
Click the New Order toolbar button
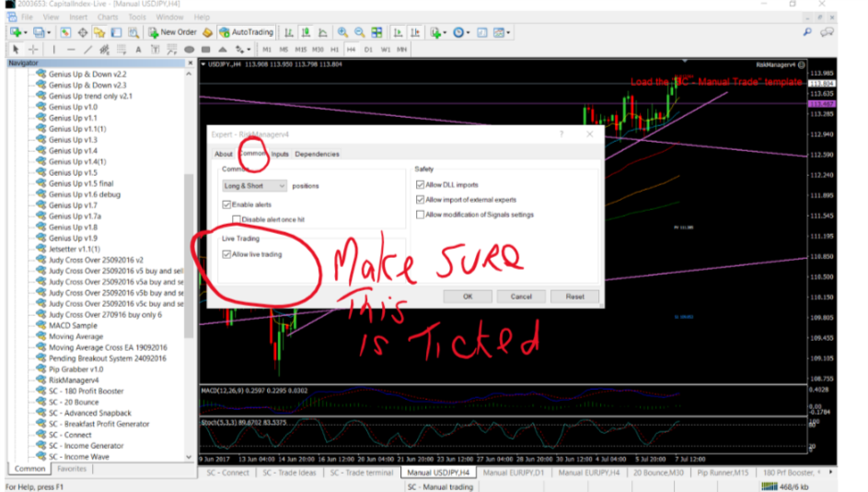(174, 32)
